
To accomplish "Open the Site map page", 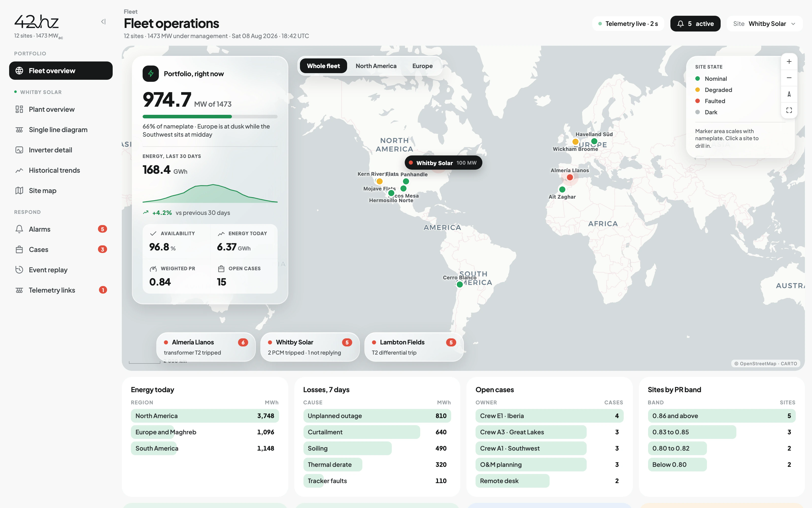I will point(61,190).
